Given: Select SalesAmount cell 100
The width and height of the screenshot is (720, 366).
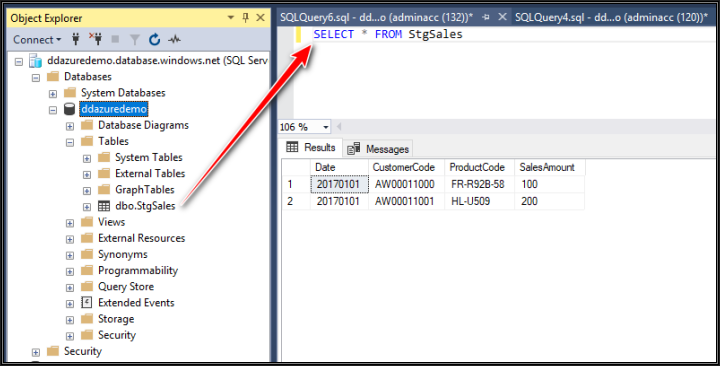Looking at the screenshot, I should click(x=550, y=185).
